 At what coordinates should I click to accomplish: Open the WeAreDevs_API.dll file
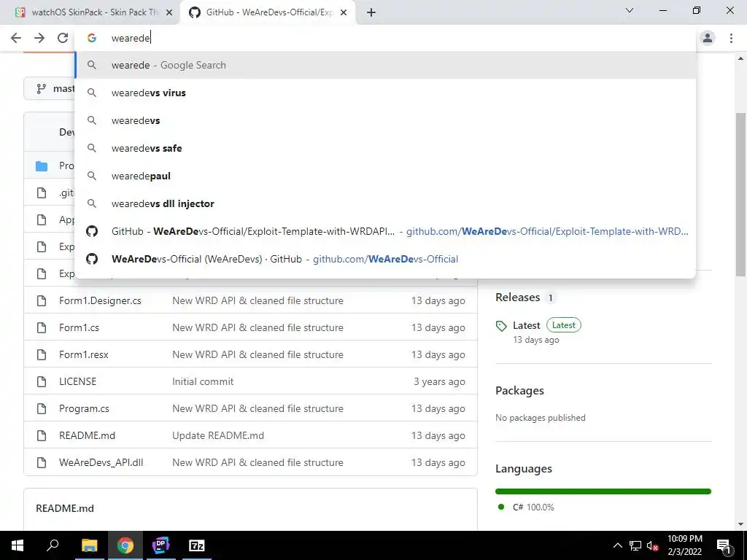tap(101, 462)
